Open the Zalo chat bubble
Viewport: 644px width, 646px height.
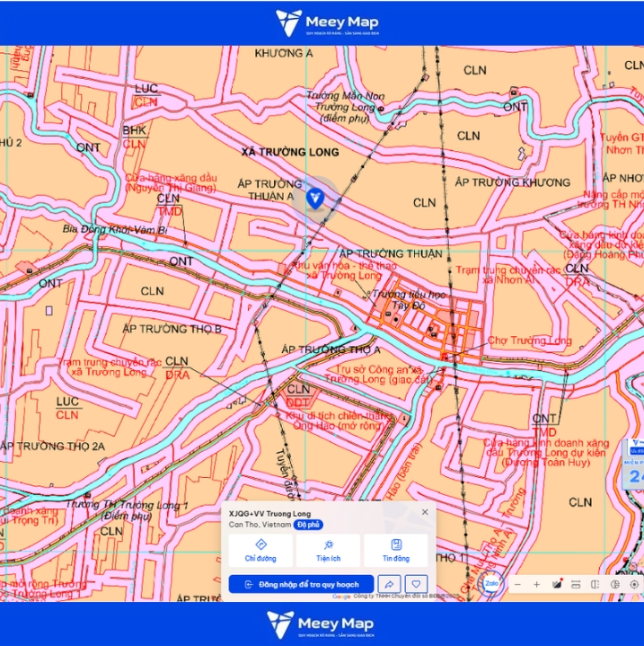point(491,583)
